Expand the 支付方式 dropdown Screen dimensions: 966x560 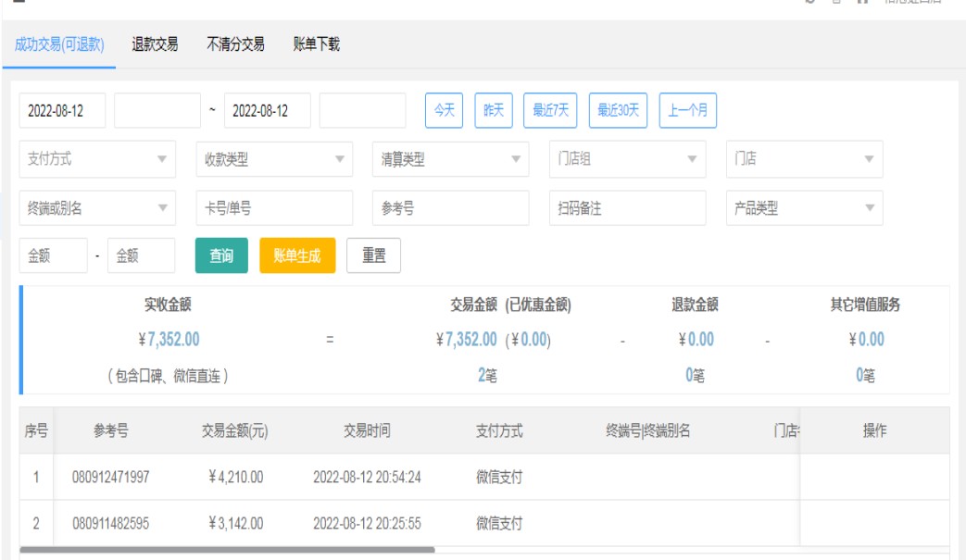pos(97,159)
